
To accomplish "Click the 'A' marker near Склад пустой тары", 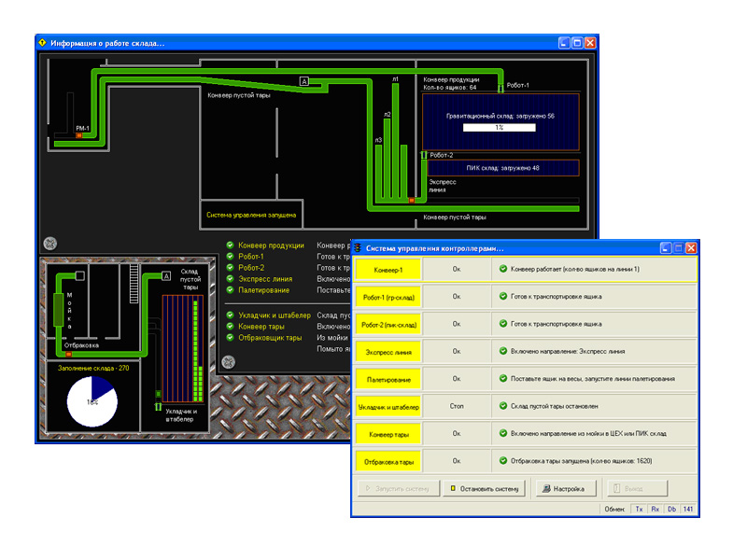I will coord(166,276).
